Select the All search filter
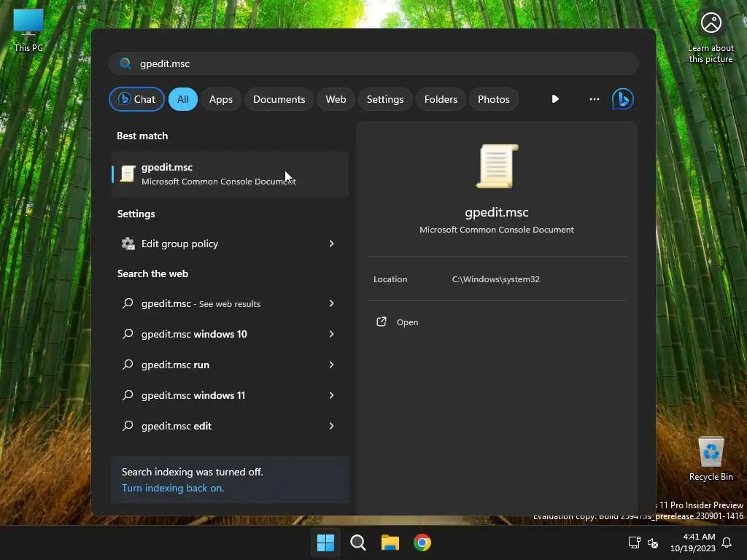 183,99
